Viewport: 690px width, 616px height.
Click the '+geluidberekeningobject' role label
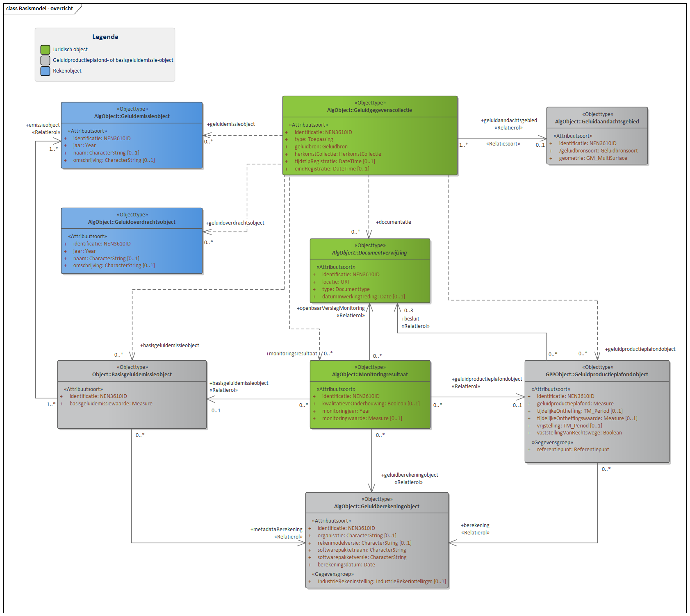410,475
